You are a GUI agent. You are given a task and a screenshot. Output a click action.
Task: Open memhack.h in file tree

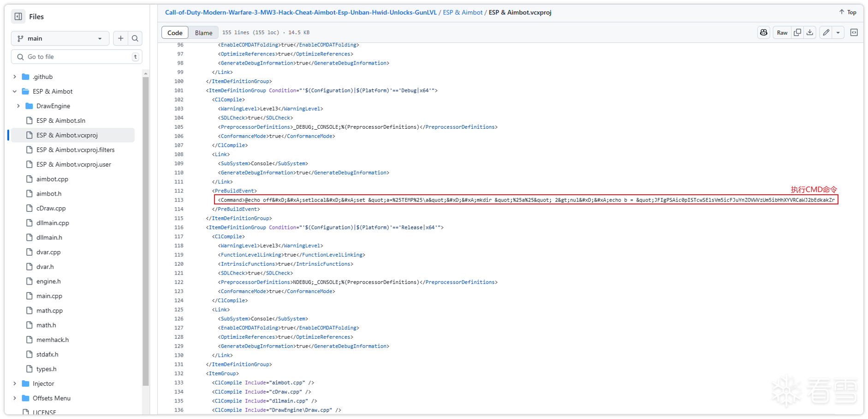tap(53, 340)
